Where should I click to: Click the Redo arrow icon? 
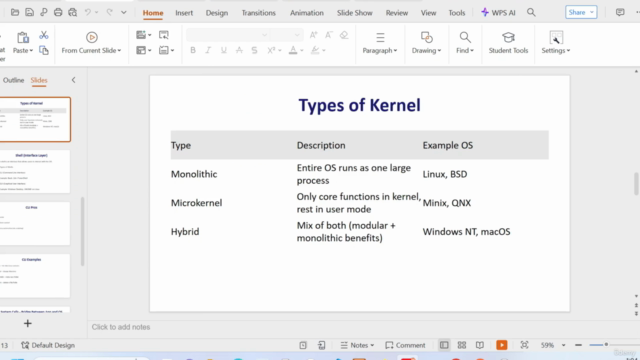pyautogui.click(x=109, y=12)
